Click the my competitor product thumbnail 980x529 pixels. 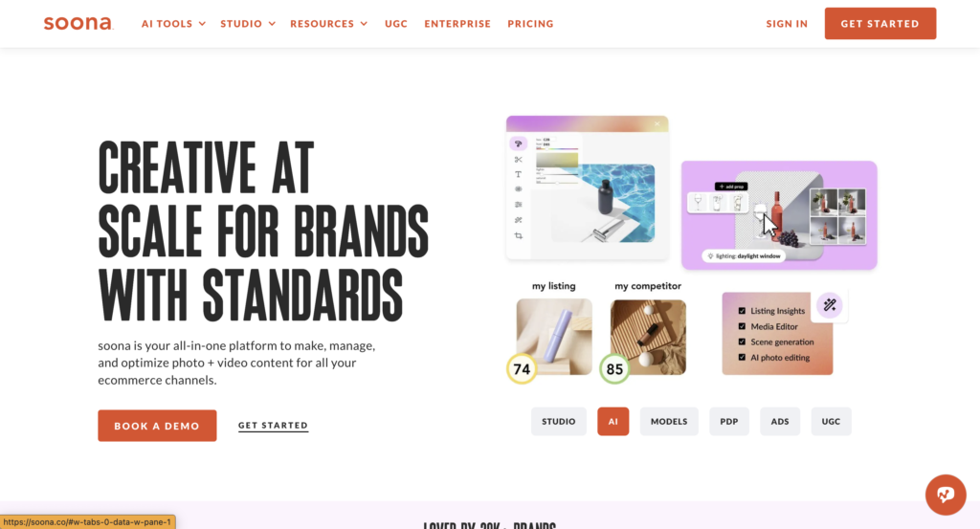pos(648,338)
